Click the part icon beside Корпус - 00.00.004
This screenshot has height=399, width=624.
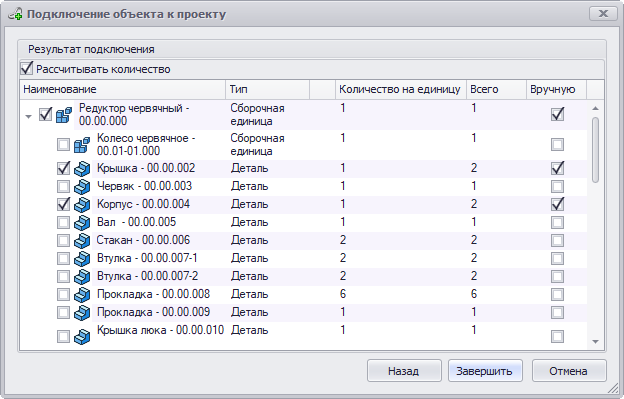tap(82, 204)
